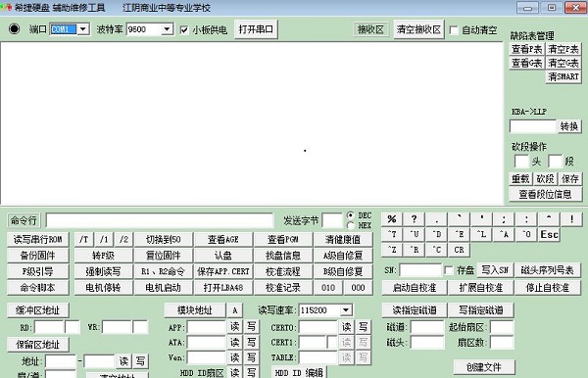Click the ^L control key
588x378 pixels.
[x=481, y=234]
